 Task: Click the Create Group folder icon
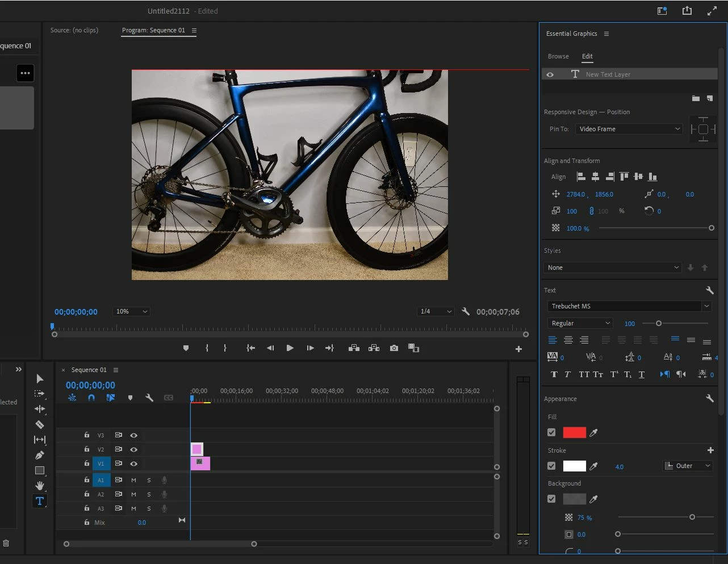(696, 98)
